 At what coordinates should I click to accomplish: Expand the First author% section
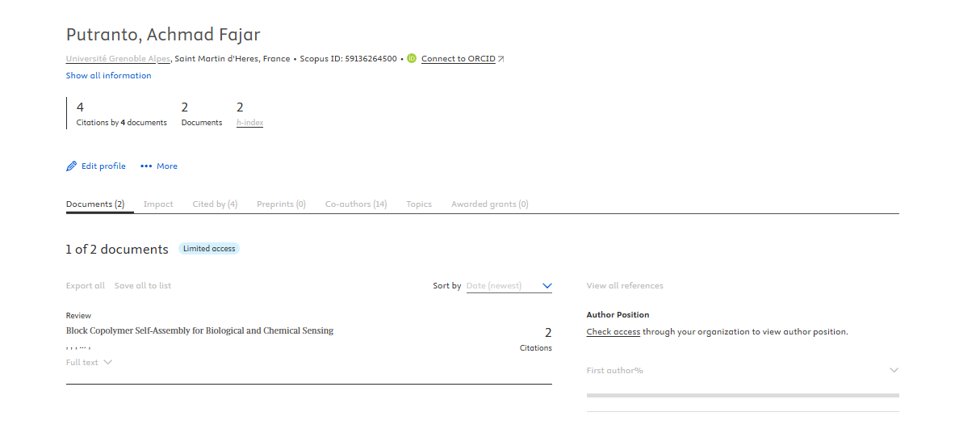tap(894, 370)
